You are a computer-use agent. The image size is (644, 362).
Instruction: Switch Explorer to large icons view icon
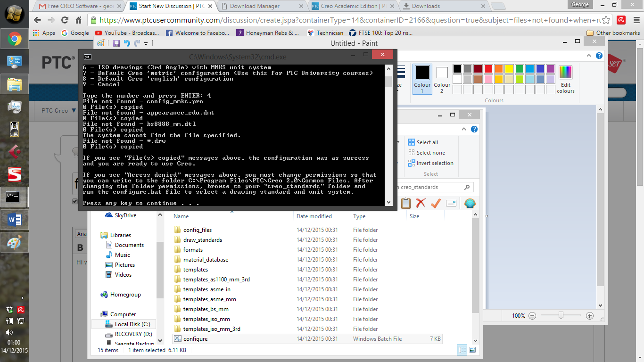(472, 350)
